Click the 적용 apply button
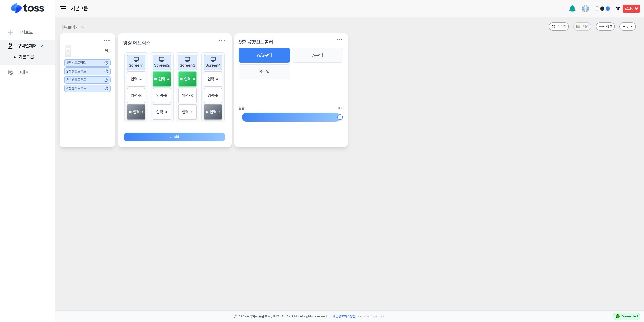The height and width of the screenshot is (322, 644). pos(175,137)
